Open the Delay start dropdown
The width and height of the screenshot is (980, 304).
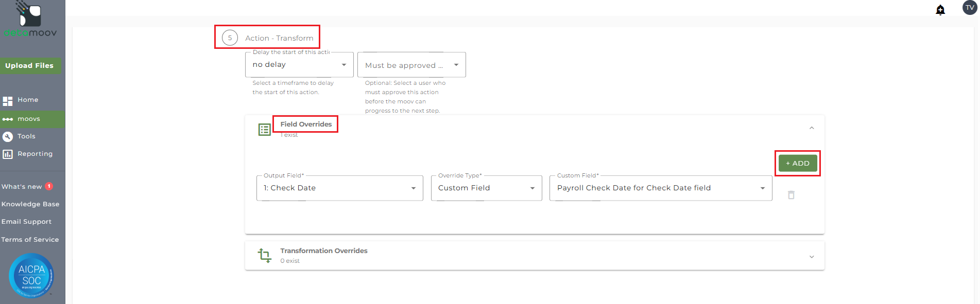[x=299, y=65]
